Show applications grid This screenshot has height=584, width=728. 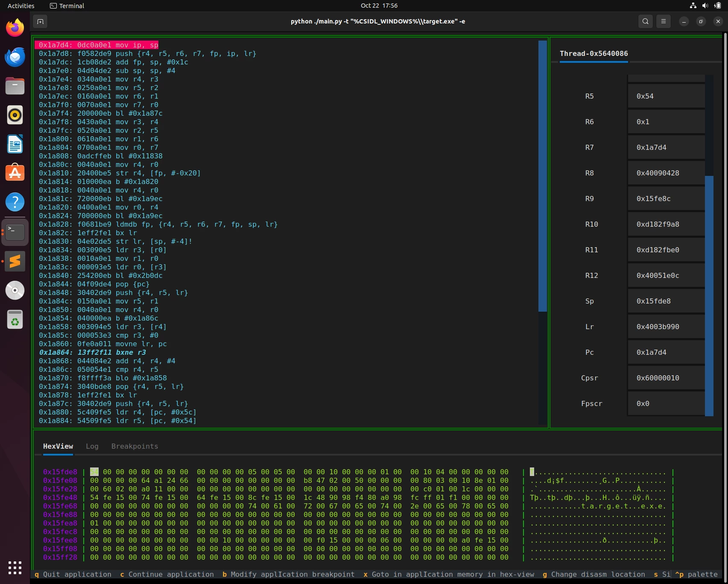[x=15, y=568]
